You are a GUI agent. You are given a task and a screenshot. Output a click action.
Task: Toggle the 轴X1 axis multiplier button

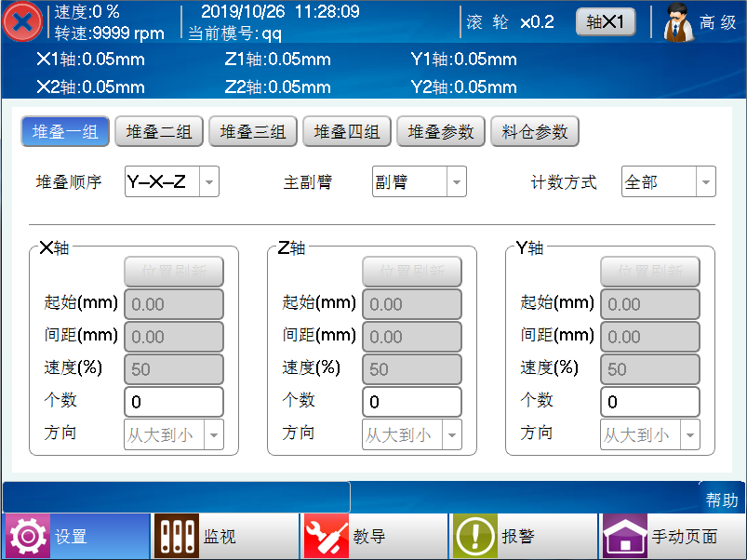tap(605, 22)
